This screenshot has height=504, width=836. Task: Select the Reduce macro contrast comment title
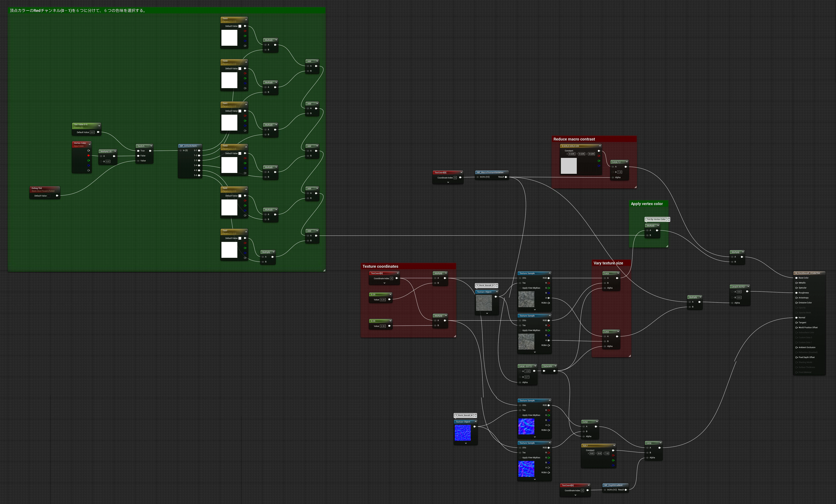click(574, 139)
